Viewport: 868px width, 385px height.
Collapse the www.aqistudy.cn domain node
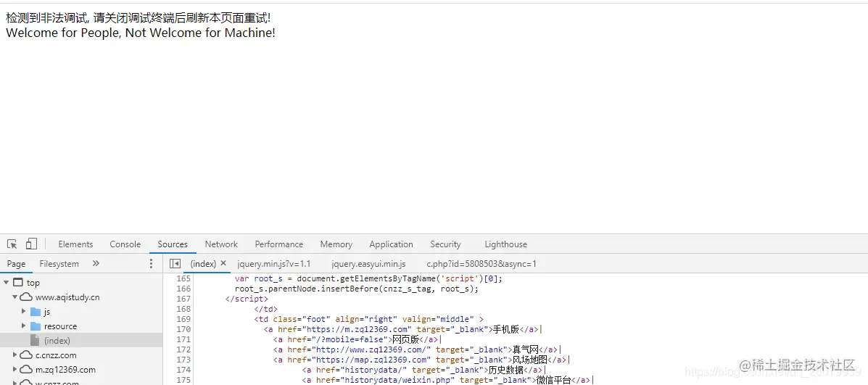pos(15,297)
